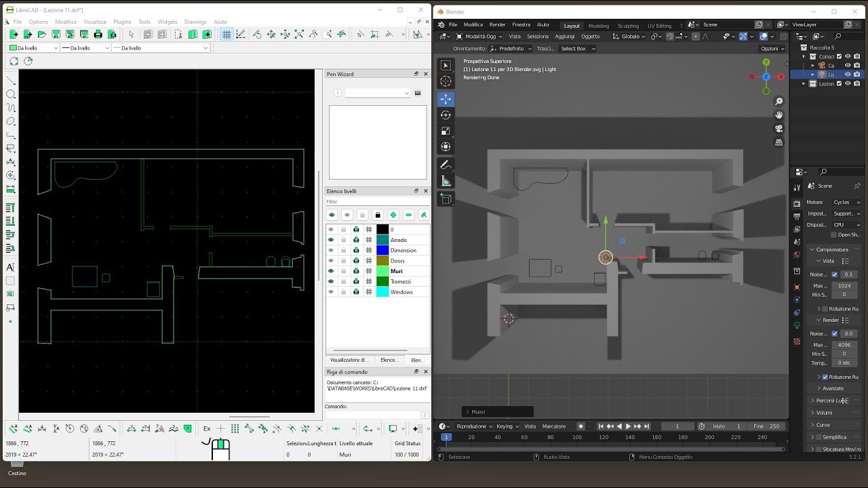Select the Cursor tool in Blender
This screenshot has width=868, height=488.
pyautogui.click(x=446, y=81)
